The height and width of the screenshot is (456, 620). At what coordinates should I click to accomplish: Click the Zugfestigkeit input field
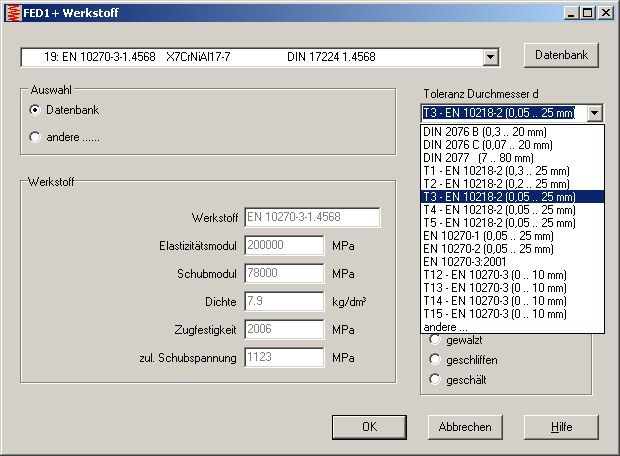coord(283,330)
